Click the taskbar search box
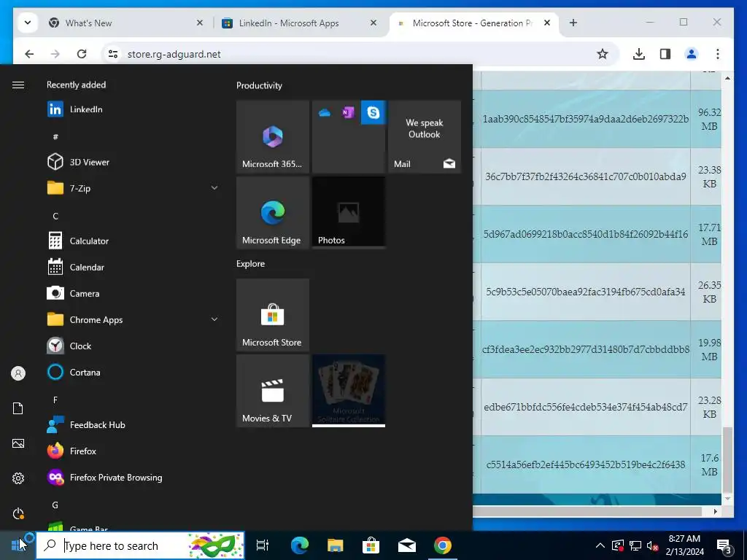747x560 pixels. pyautogui.click(x=141, y=545)
